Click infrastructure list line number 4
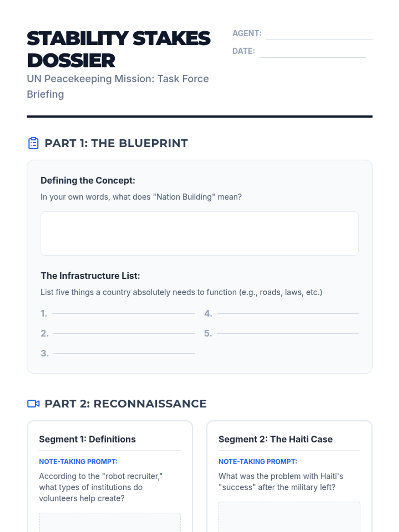 tap(288, 312)
